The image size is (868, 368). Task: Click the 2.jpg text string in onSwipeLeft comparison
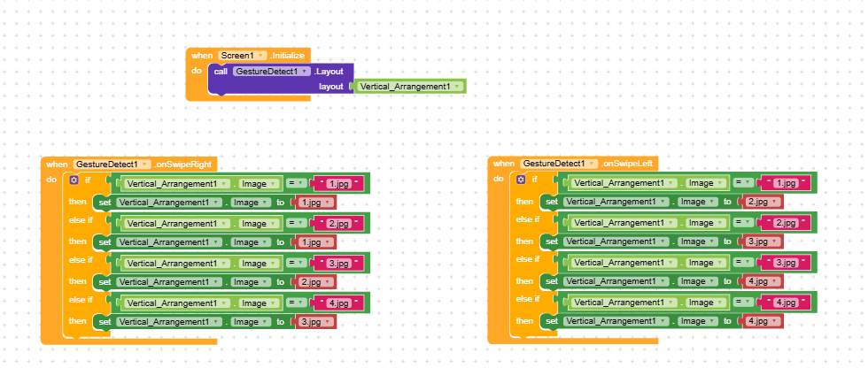coord(787,223)
